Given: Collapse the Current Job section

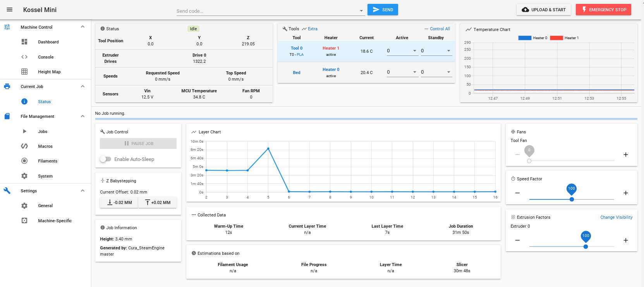Looking at the screenshot, I should (82, 86).
